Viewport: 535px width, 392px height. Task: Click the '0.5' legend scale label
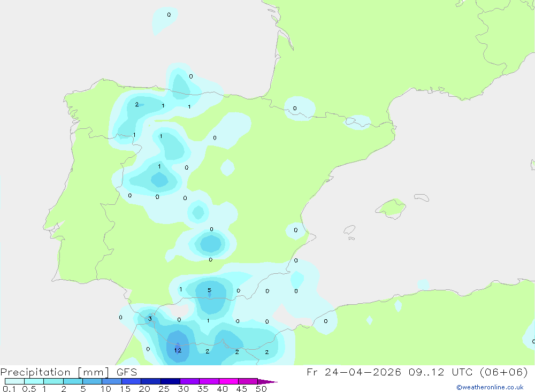click(29, 389)
